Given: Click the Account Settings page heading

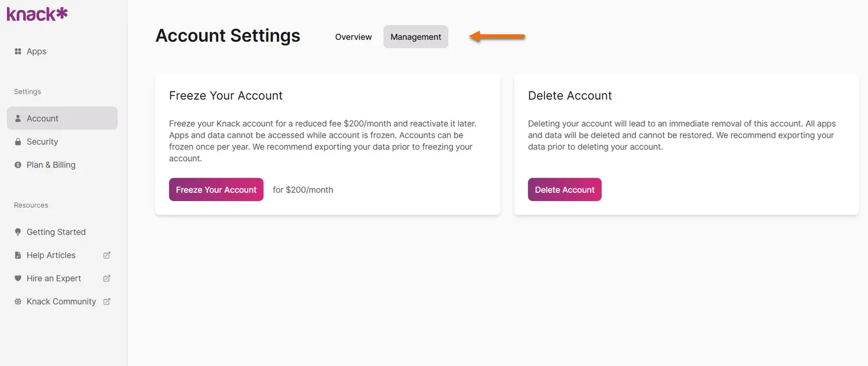Looking at the screenshot, I should (227, 36).
